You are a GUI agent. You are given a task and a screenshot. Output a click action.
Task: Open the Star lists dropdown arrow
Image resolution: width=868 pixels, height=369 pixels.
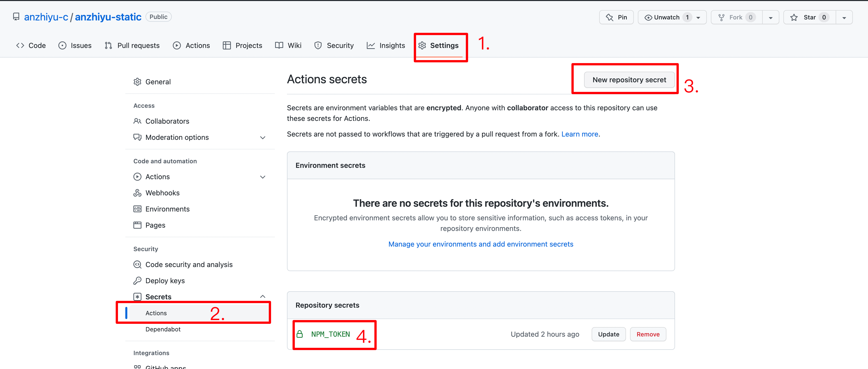844,17
